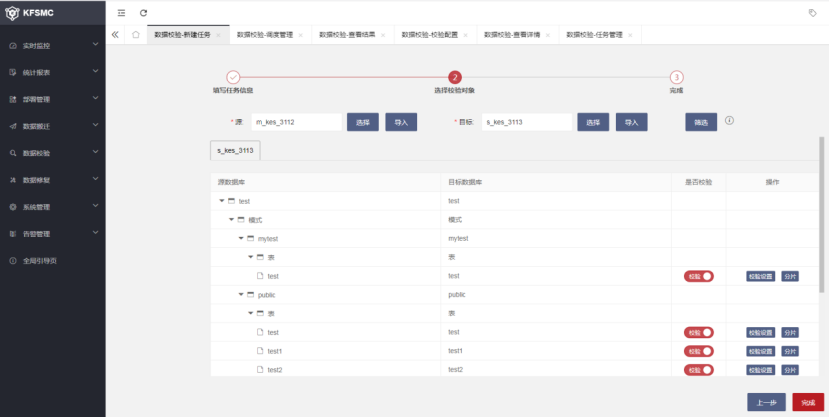Click 分片 button for test2 row
Viewport: 829px width, 417px height.
790,370
